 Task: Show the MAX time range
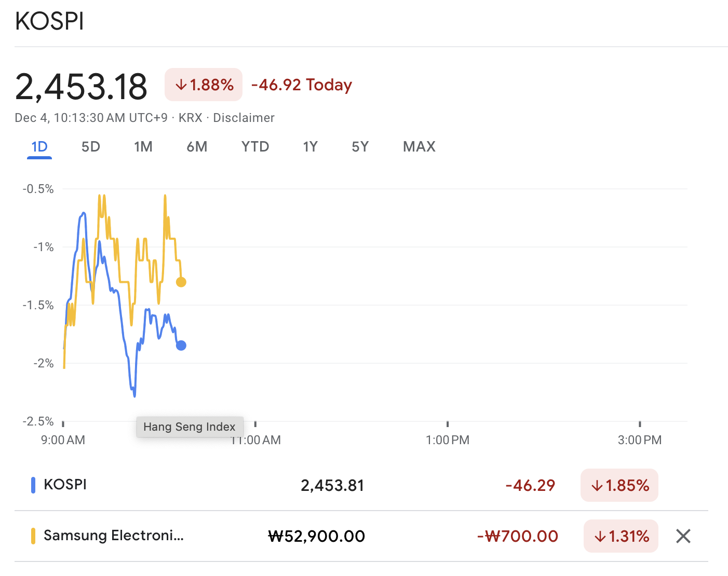[419, 147]
